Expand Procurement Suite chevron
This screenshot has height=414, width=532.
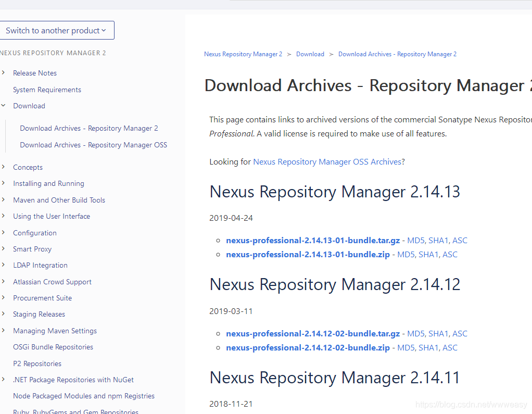[x=4, y=297]
